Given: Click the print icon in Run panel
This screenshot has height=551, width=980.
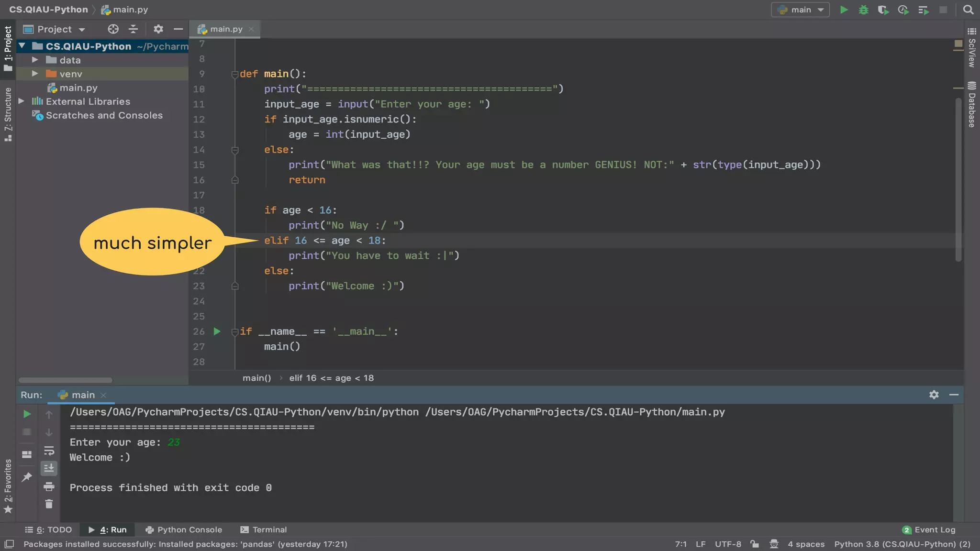Looking at the screenshot, I should (49, 487).
